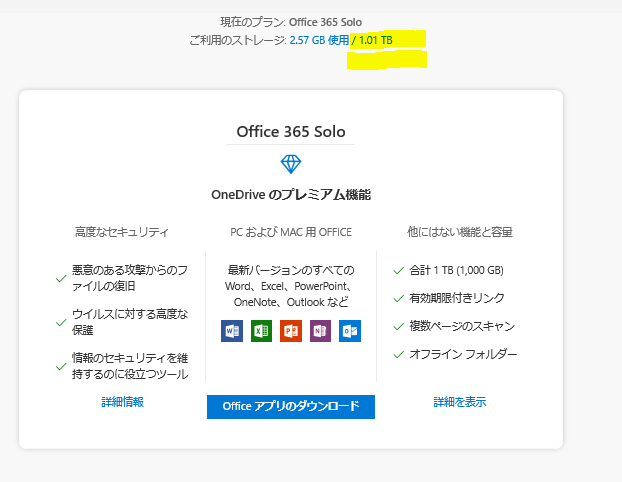Image resolution: width=622 pixels, height=482 pixels.
Task: Click the 有効期限付きリンク feature text
Action: [457, 298]
